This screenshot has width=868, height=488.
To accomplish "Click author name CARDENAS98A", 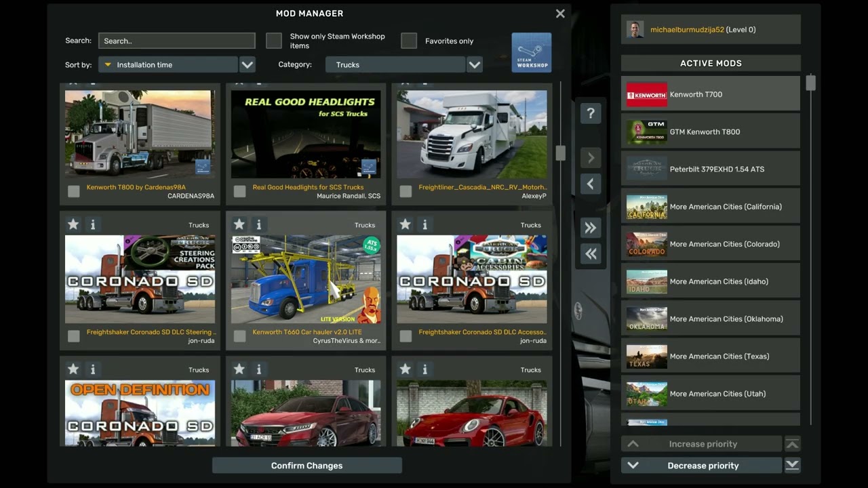I will (x=191, y=196).
